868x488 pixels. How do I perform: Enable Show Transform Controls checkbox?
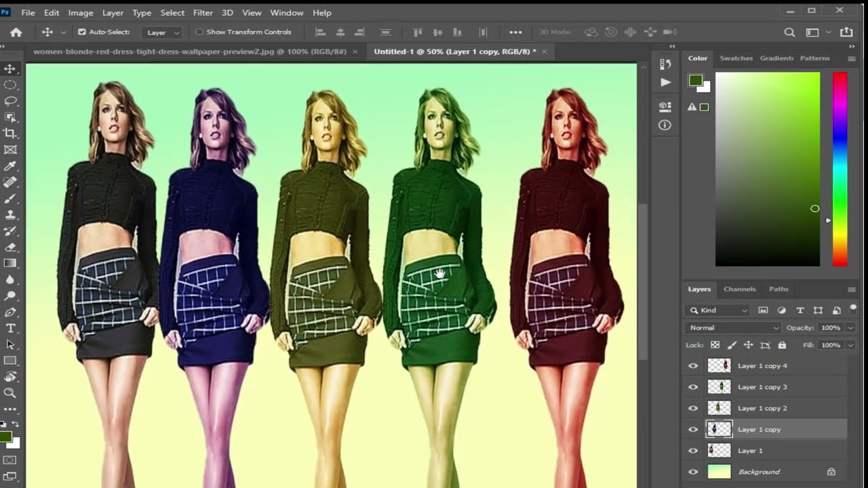click(x=199, y=32)
